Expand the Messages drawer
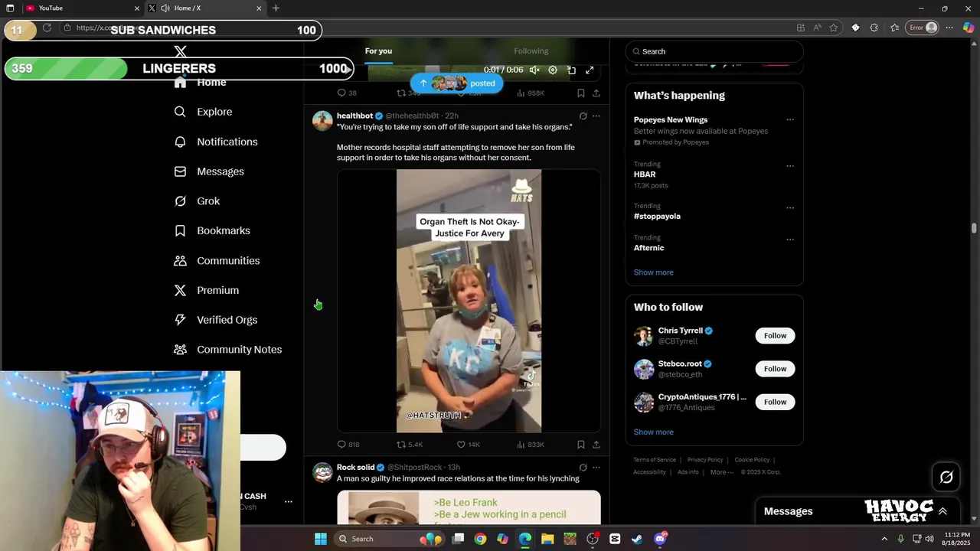 (942, 511)
